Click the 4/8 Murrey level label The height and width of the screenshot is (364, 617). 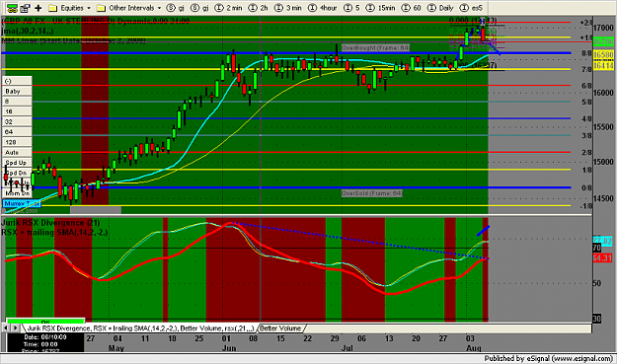click(586, 118)
